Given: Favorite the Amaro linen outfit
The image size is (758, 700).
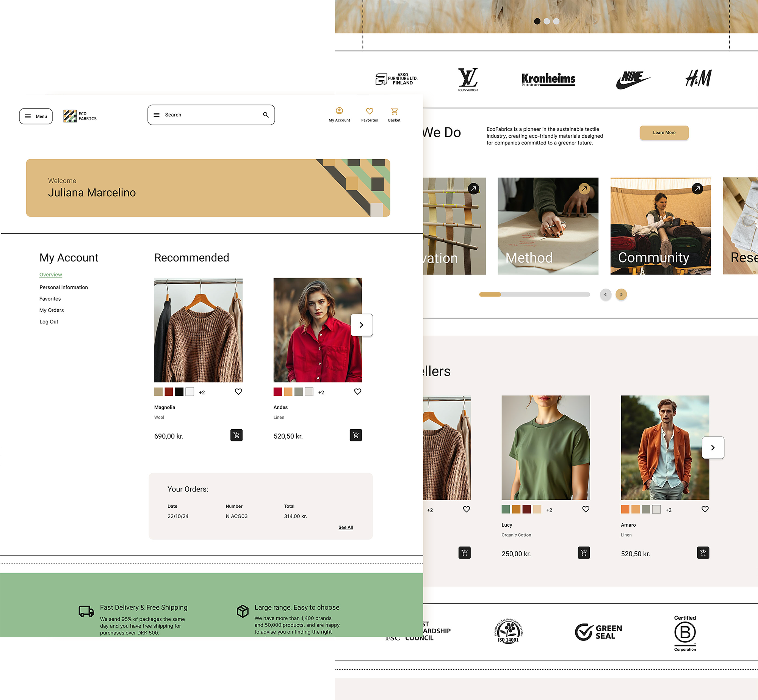Looking at the screenshot, I should click(705, 509).
